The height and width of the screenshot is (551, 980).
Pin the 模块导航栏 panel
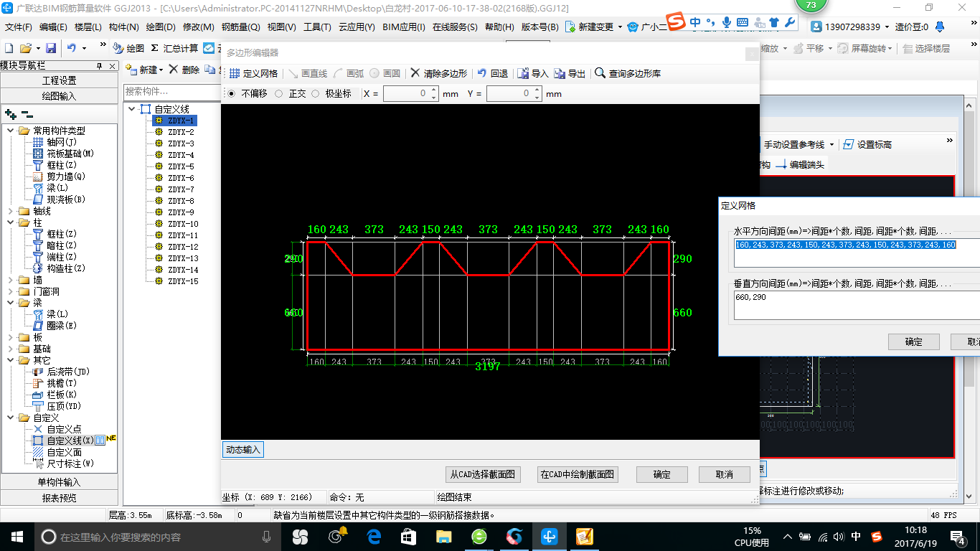tap(100, 65)
